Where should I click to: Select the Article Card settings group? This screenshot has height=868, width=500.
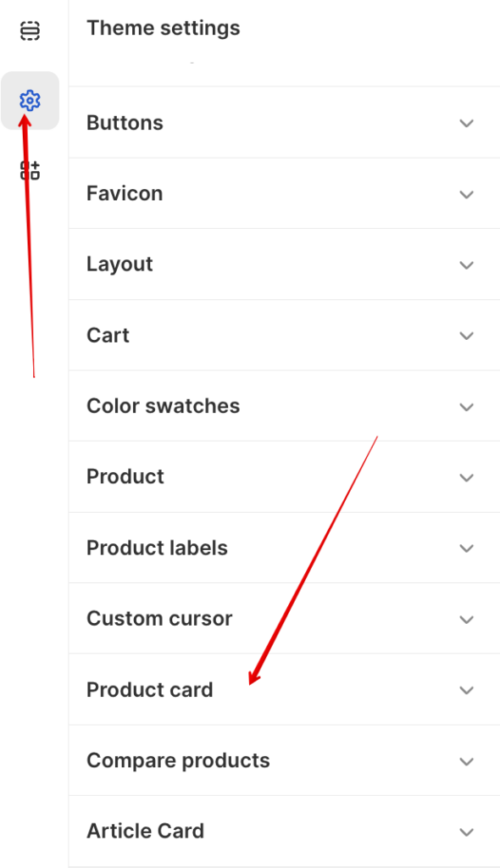(x=284, y=832)
